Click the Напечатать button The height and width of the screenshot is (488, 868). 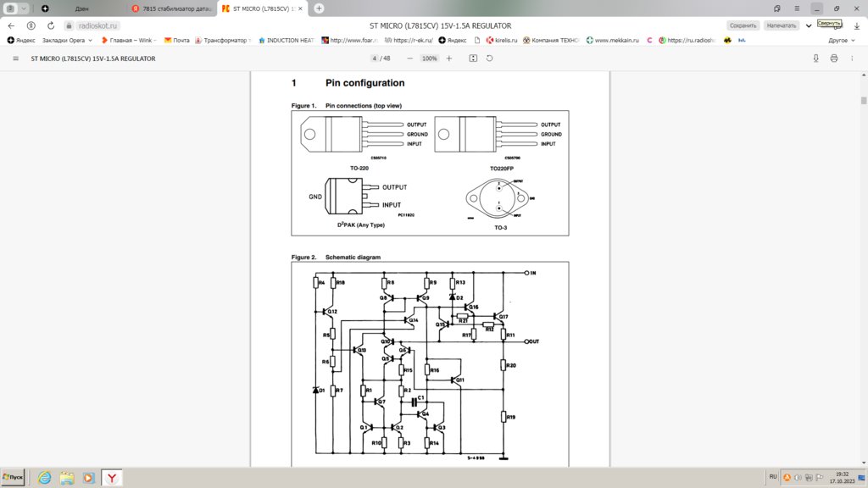coord(781,25)
